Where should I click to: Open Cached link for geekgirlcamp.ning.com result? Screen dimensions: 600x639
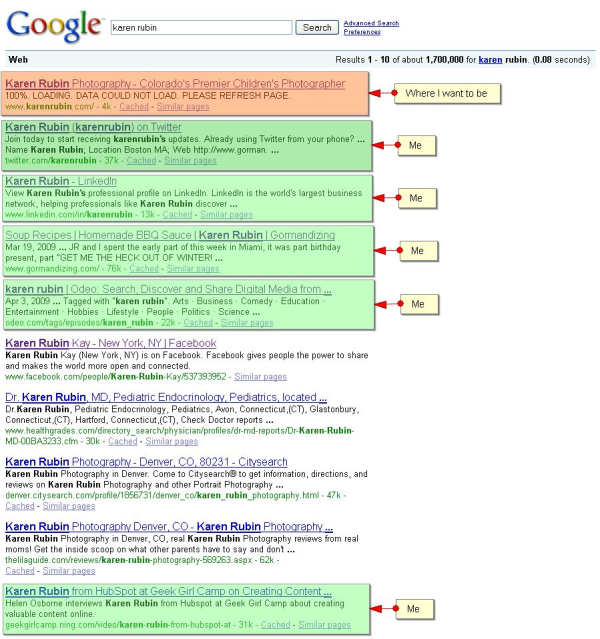coord(276,625)
